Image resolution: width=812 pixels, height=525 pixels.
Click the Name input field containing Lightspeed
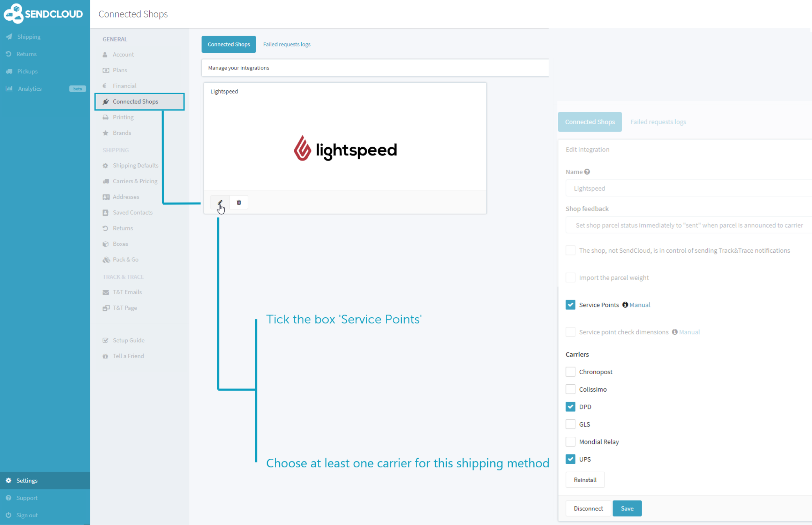point(689,188)
